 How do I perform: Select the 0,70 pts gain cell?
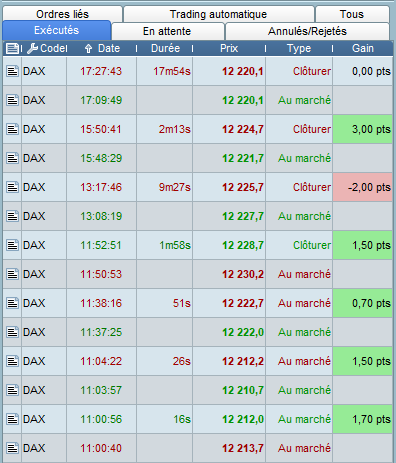363,303
